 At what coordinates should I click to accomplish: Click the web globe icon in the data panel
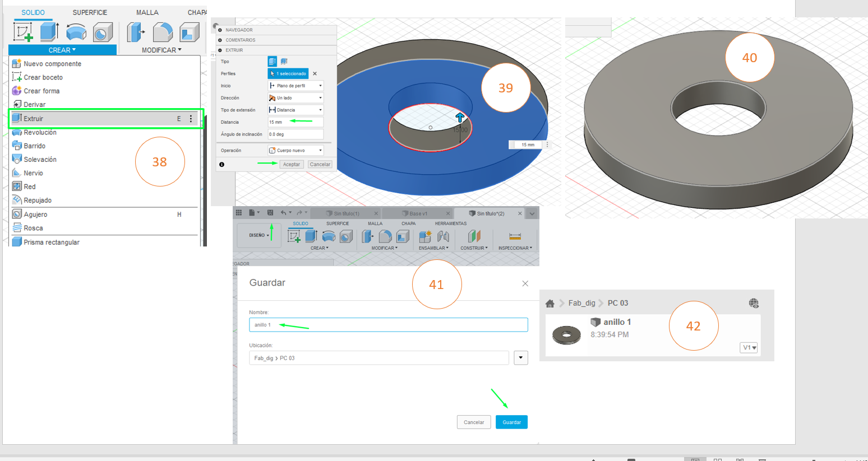(x=754, y=303)
